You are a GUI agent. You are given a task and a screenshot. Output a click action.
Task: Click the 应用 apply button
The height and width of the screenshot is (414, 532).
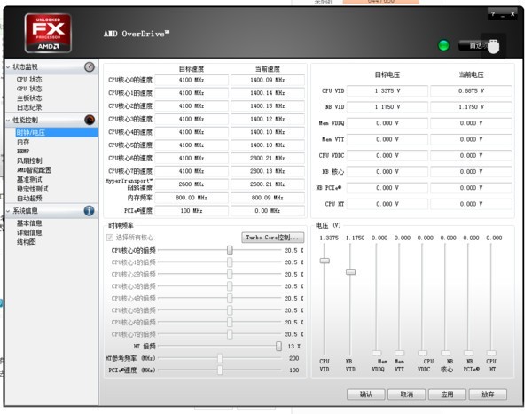tap(447, 394)
